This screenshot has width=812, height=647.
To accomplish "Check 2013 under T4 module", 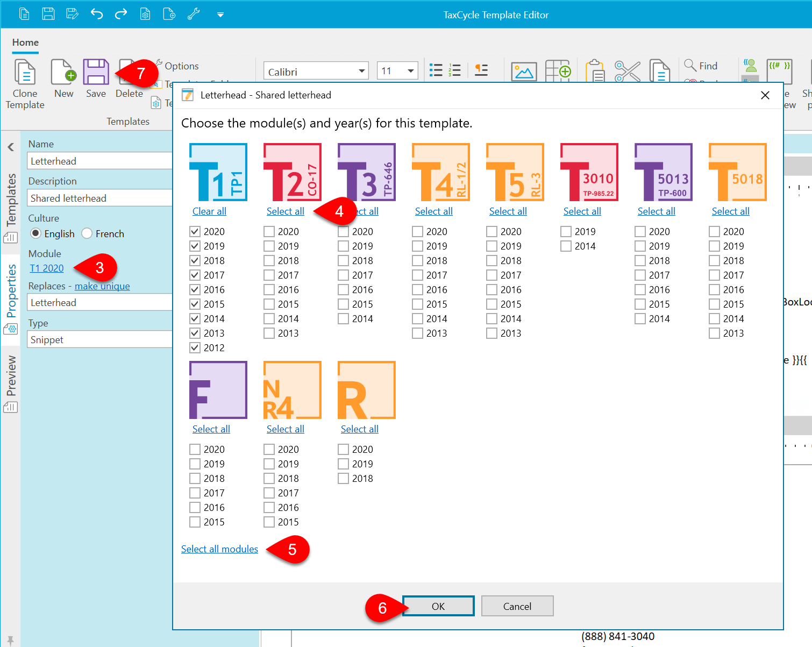I will 418,333.
